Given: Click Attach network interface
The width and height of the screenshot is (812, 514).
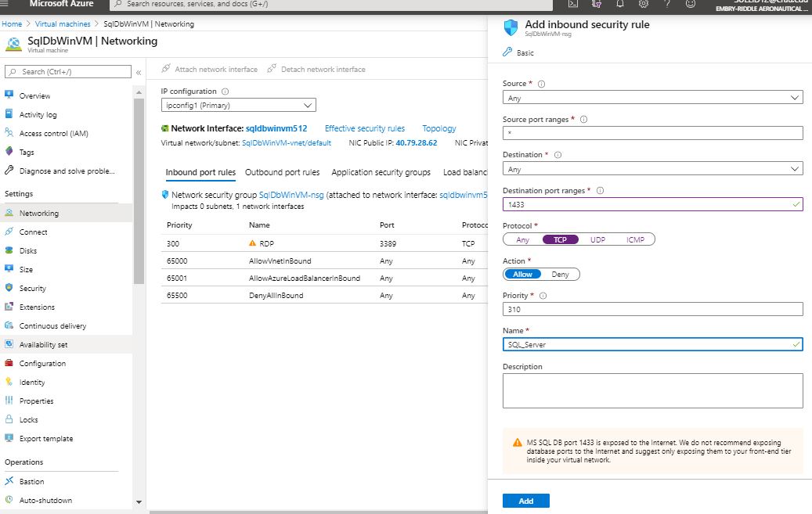Looking at the screenshot, I should [209, 69].
